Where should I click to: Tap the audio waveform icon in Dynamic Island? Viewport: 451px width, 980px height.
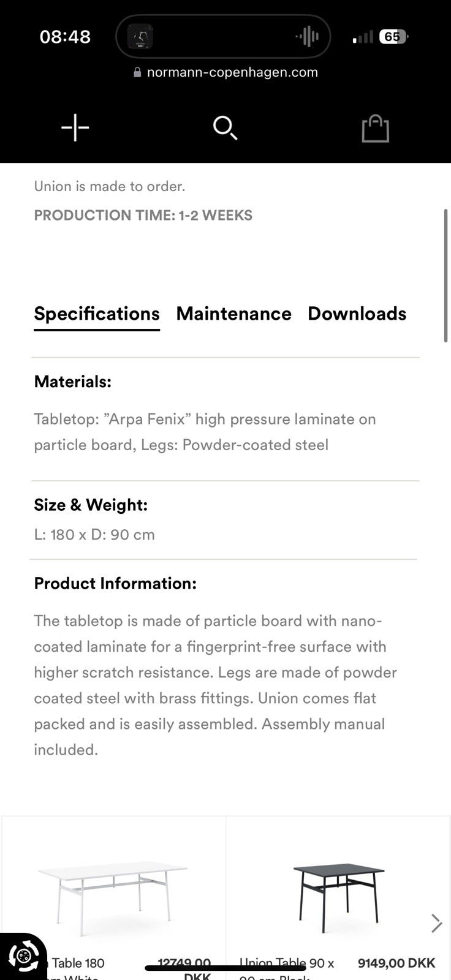coord(307,37)
